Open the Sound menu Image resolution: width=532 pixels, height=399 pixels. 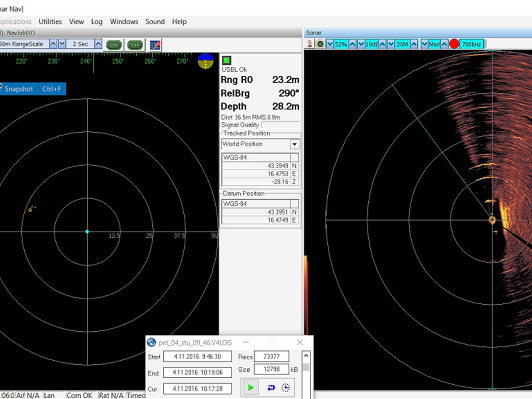tap(155, 22)
